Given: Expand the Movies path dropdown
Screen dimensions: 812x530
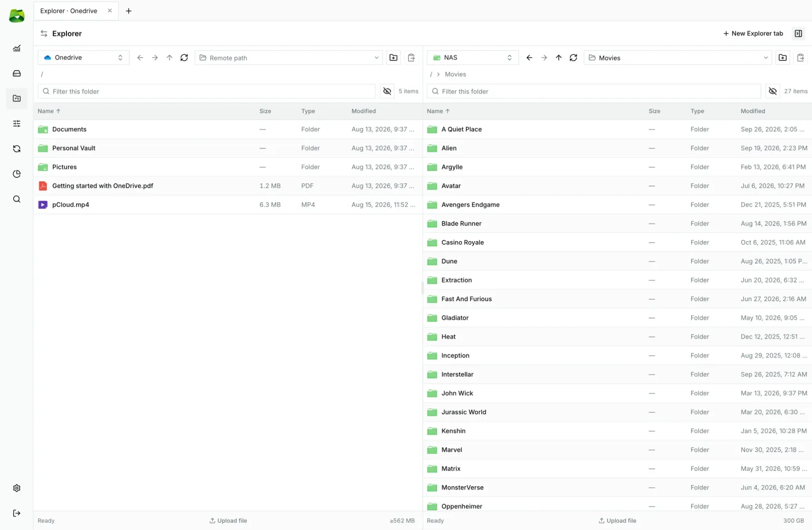Looking at the screenshot, I should coord(766,58).
